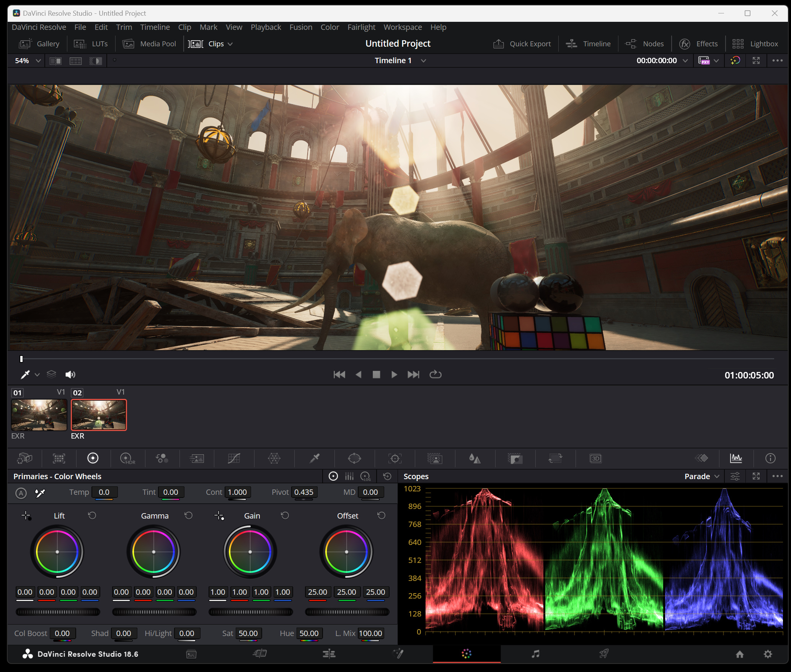Show the Media Pool panel
Image resolution: width=791 pixels, height=672 pixels.
149,44
